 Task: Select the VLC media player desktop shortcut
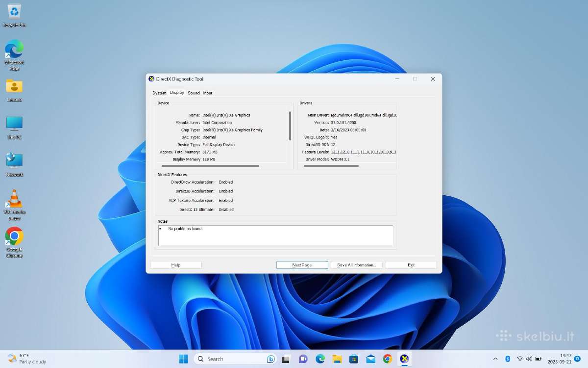point(14,205)
